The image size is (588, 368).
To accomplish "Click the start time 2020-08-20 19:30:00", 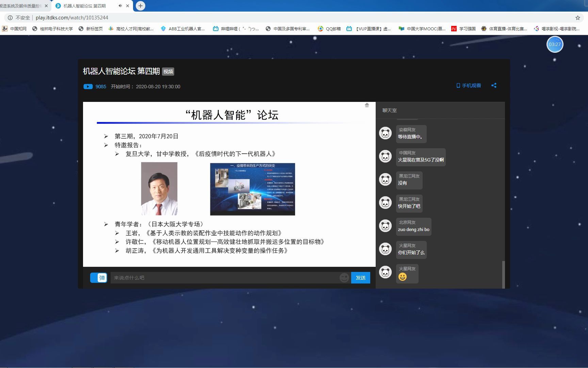I will (x=158, y=87).
